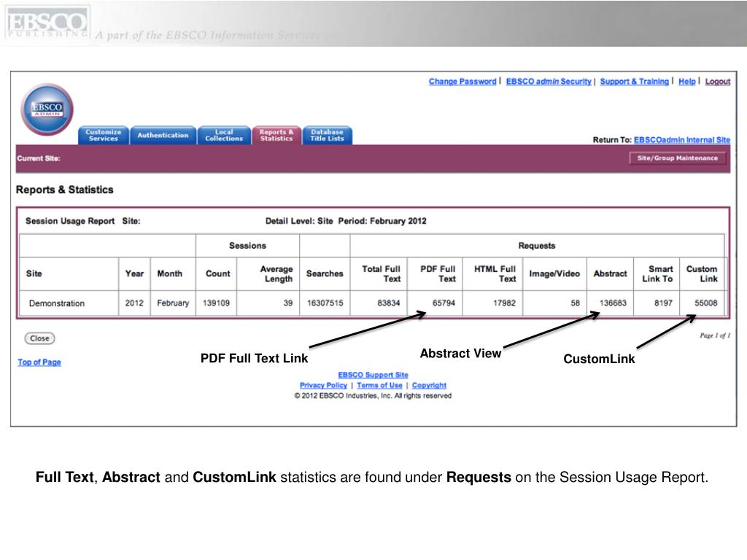Click the EBSCO Publishing logo in header

(x=47, y=23)
